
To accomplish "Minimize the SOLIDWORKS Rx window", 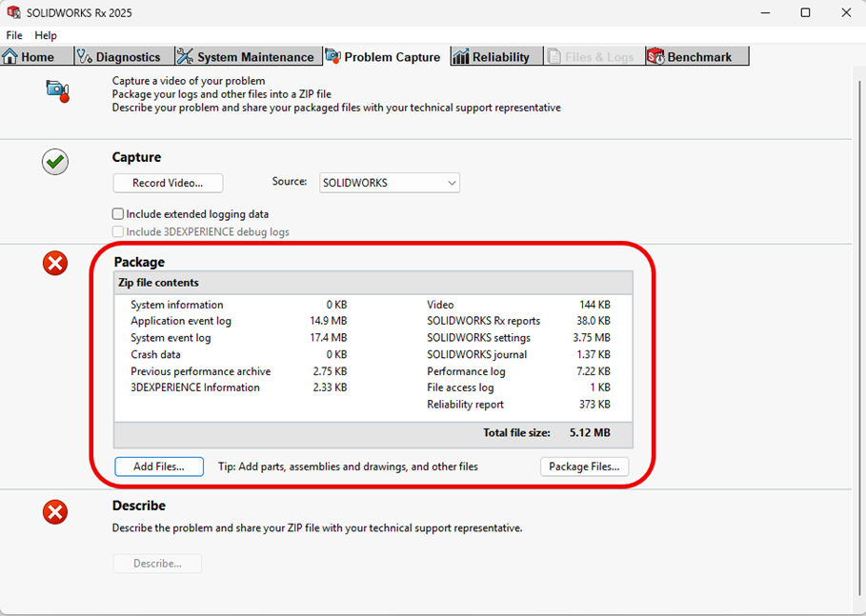I will pyautogui.click(x=765, y=12).
